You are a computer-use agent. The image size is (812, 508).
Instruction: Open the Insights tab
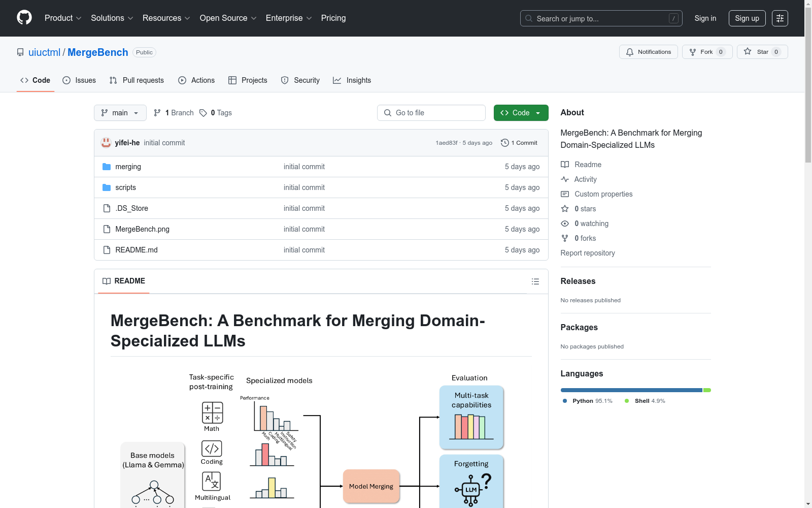(x=352, y=80)
